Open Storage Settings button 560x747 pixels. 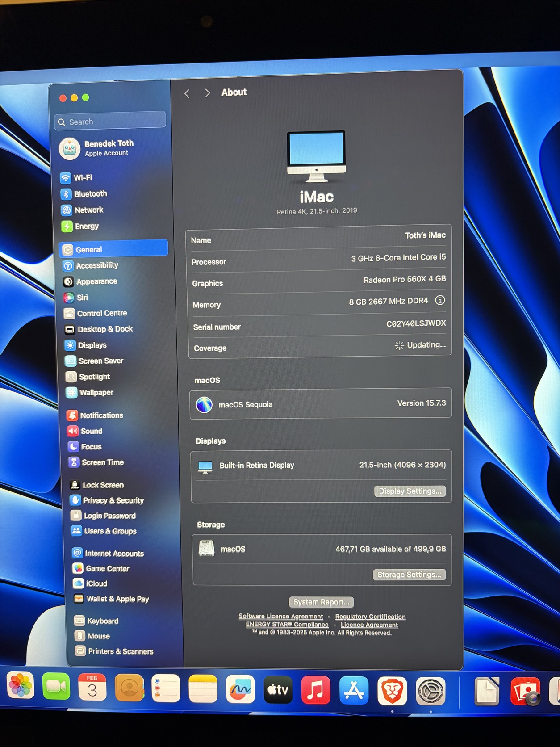point(409,575)
